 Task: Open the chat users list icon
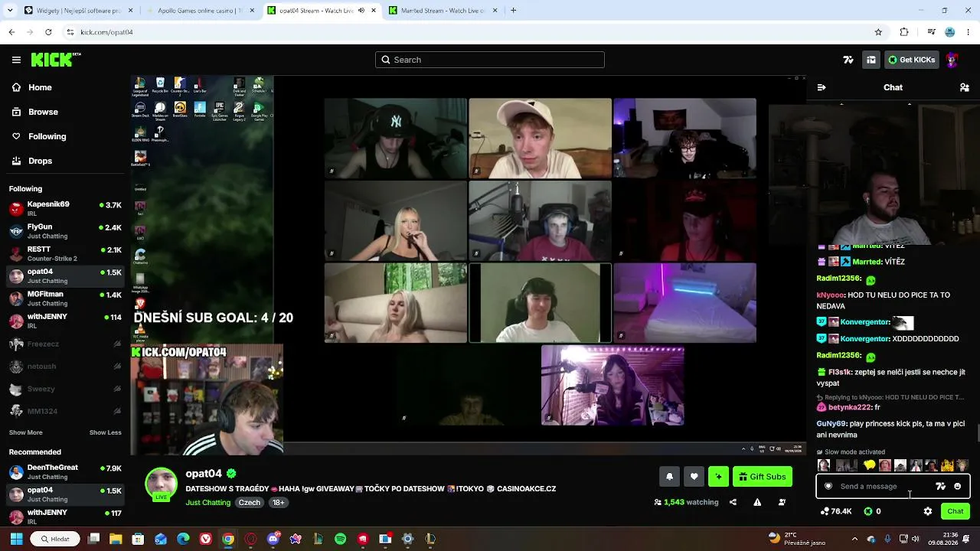[965, 87]
